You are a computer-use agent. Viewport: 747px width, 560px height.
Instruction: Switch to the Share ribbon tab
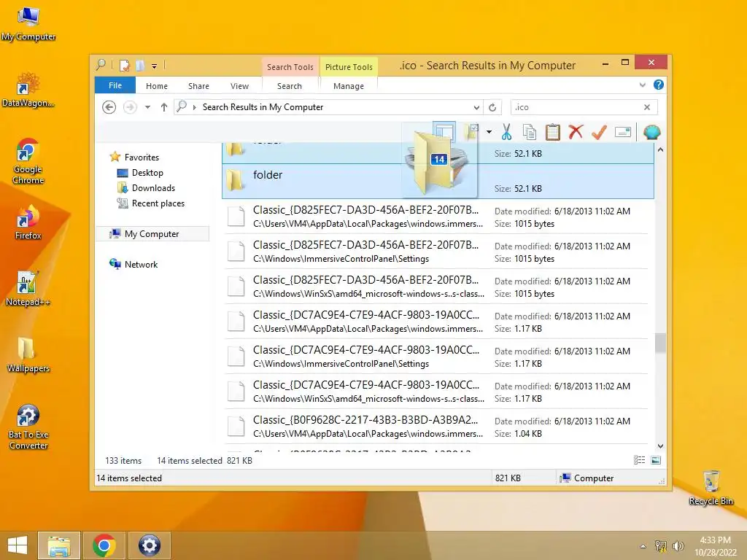[198, 86]
